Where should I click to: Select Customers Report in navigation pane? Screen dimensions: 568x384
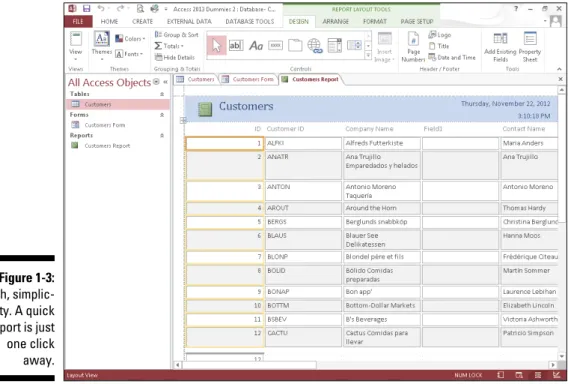point(117,146)
